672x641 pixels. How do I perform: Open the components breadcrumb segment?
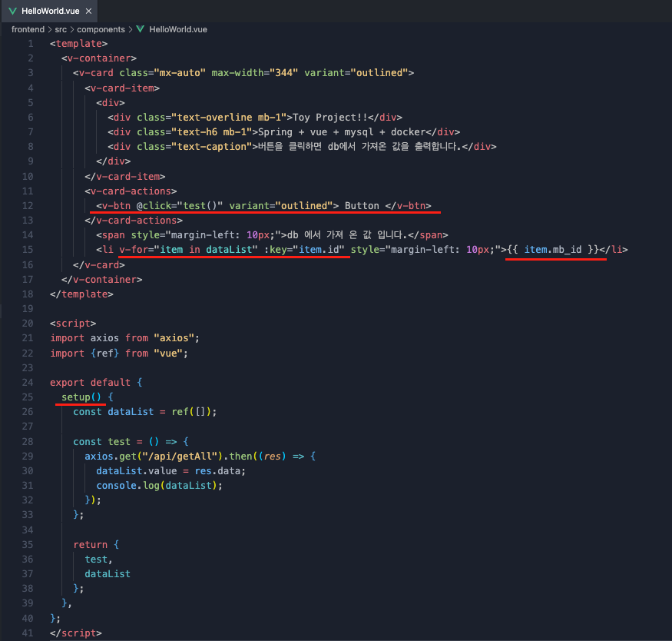101,29
